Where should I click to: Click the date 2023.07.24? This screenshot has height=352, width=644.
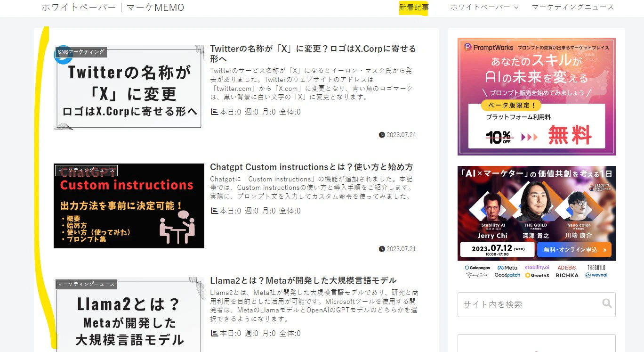(401, 135)
